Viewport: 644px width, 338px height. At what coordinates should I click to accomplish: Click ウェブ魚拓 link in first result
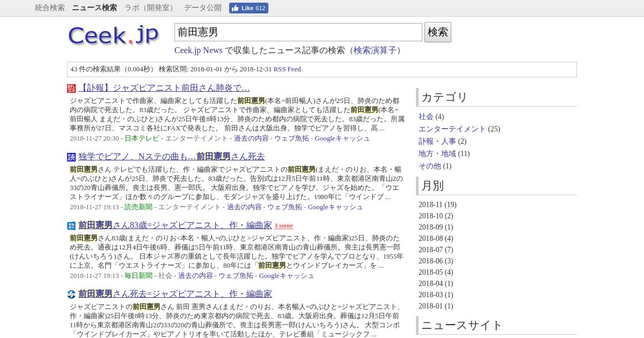(x=291, y=138)
